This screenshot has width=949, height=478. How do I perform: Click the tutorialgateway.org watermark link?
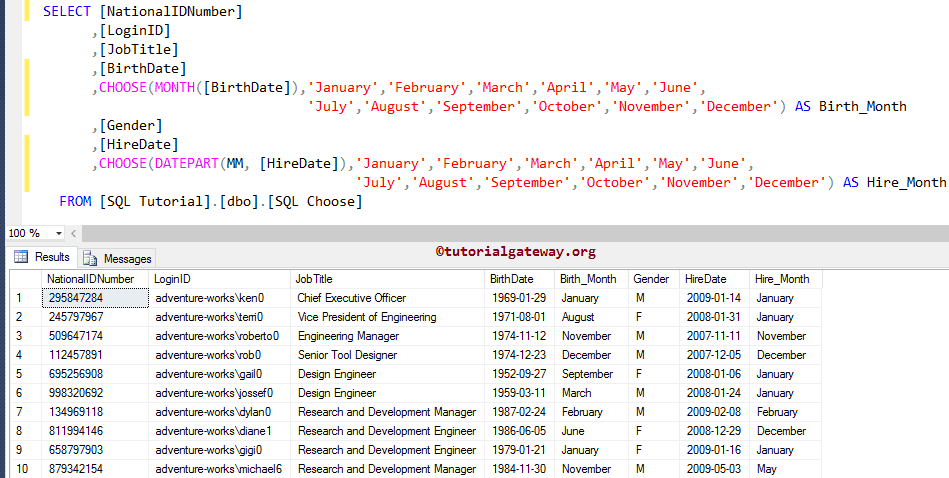[515, 252]
